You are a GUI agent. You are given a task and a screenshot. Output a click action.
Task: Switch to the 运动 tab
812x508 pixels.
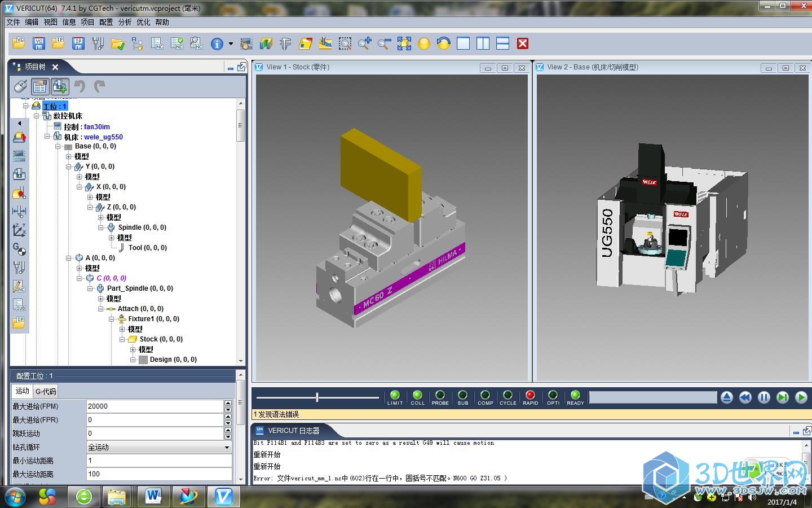(x=22, y=391)
